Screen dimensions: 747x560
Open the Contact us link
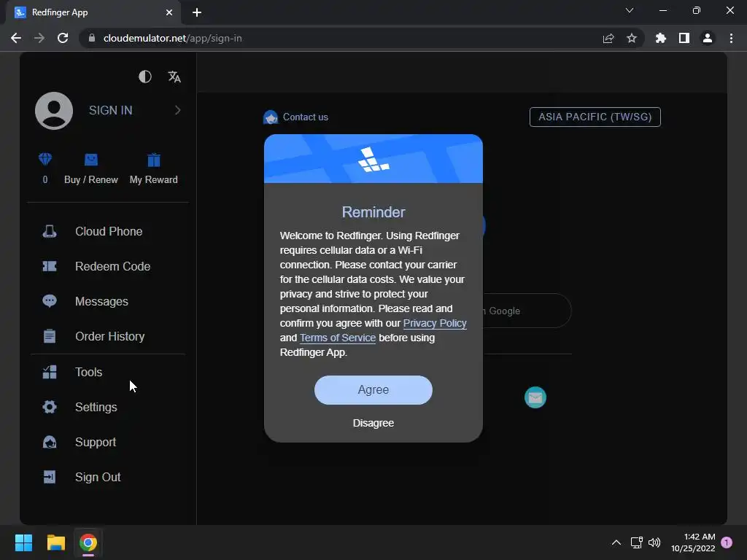pos(306,117)
